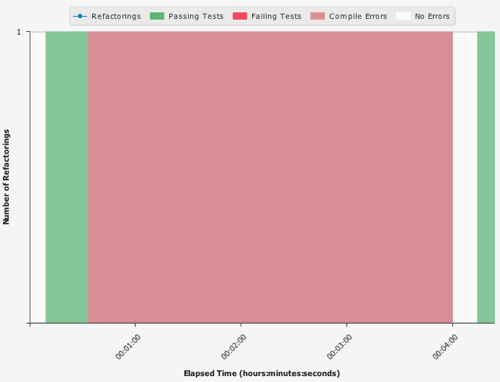
Task: Select the Compile Errors legend label
Action: 358,16
